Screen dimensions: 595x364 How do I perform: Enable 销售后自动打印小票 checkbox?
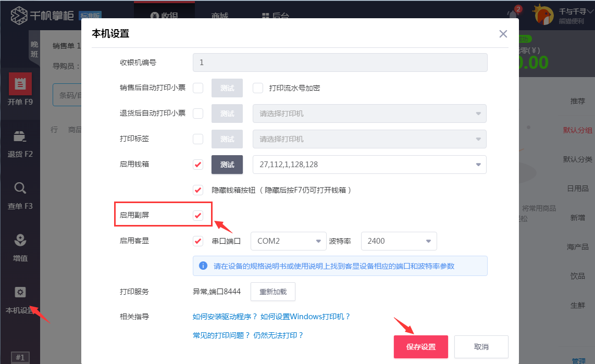(198, 88)
